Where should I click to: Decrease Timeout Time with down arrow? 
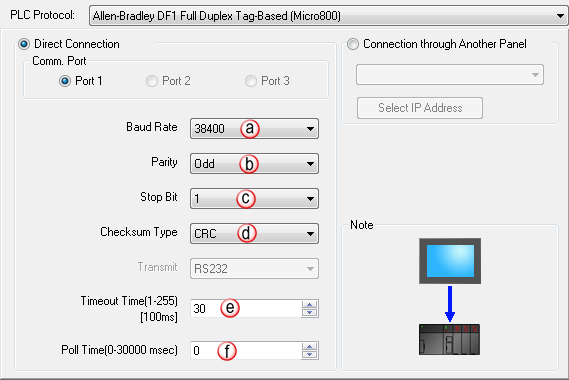310,312
